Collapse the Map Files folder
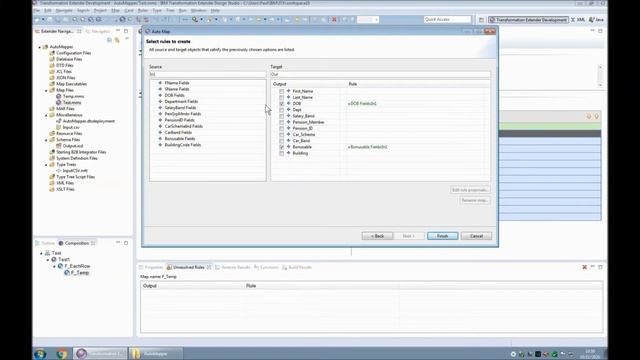Viewport: 640px width, 360px height. coord(46,90)
